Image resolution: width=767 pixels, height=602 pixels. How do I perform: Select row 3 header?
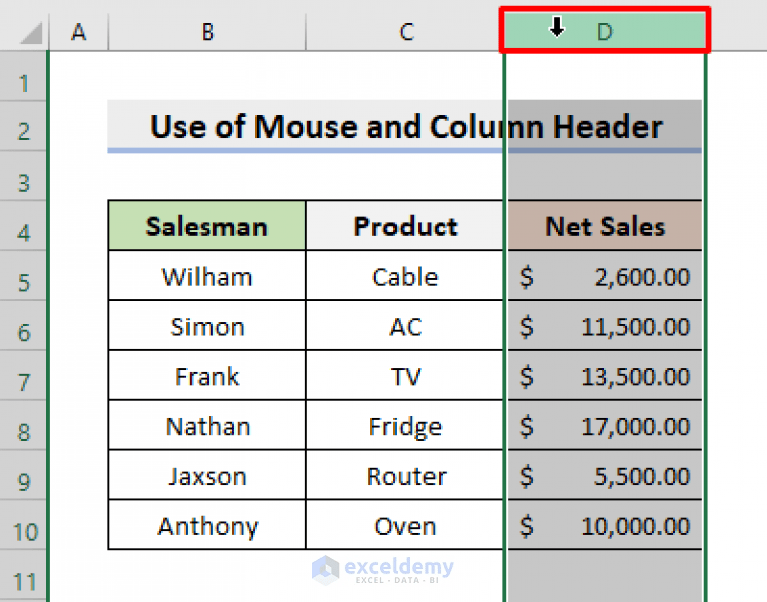point(23,176)
